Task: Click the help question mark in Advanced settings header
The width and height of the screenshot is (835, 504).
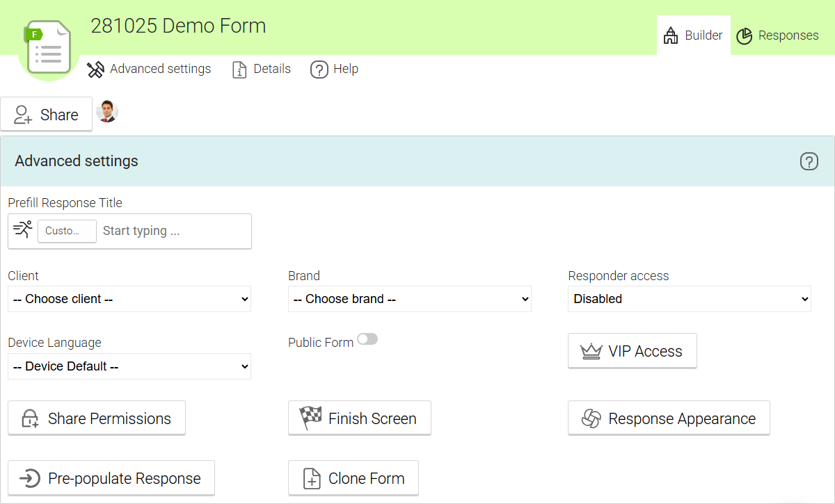Action: pyautogui.click(x=809, y=161)
